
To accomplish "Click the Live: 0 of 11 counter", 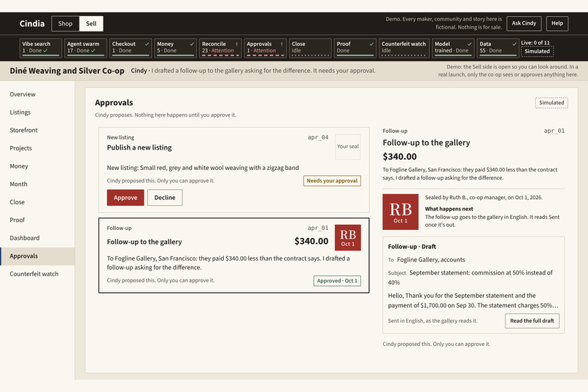I will [x=535, y=43].
